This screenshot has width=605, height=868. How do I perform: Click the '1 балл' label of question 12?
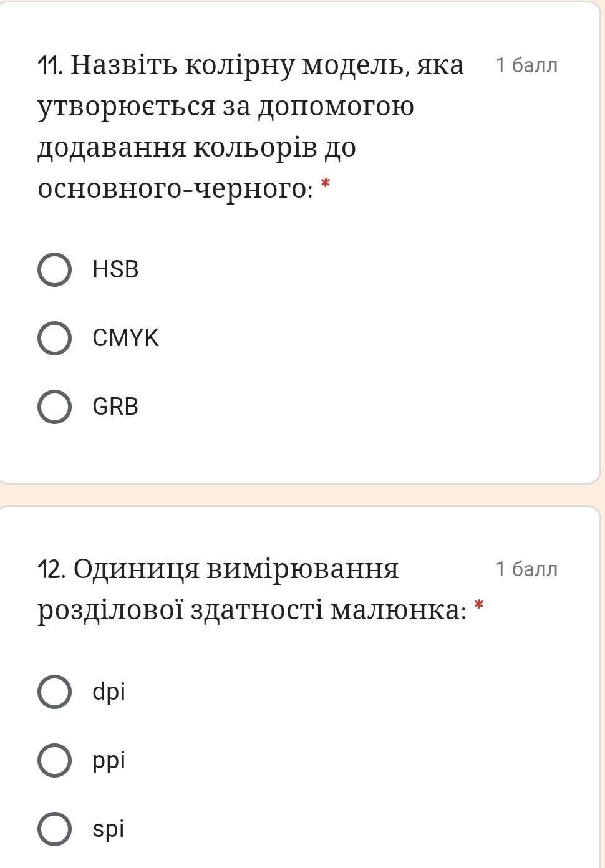[x=526, y=569]
